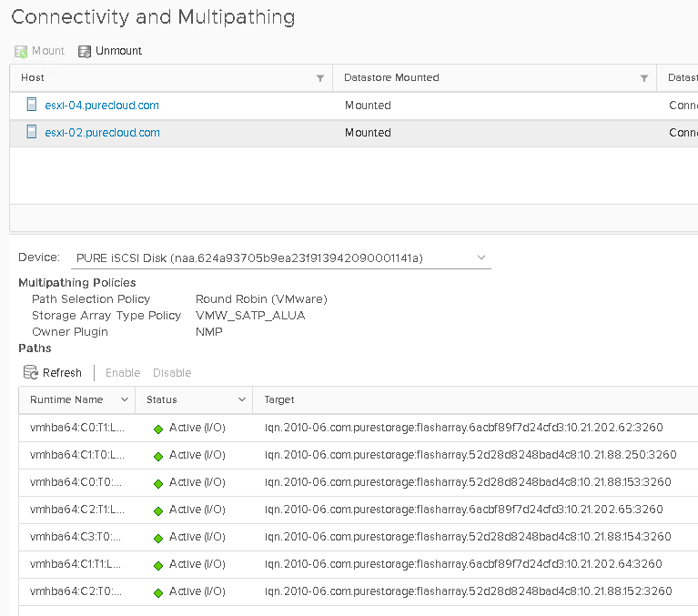Select Mounted cell for esxi-04 row

(x=368, y=106)
